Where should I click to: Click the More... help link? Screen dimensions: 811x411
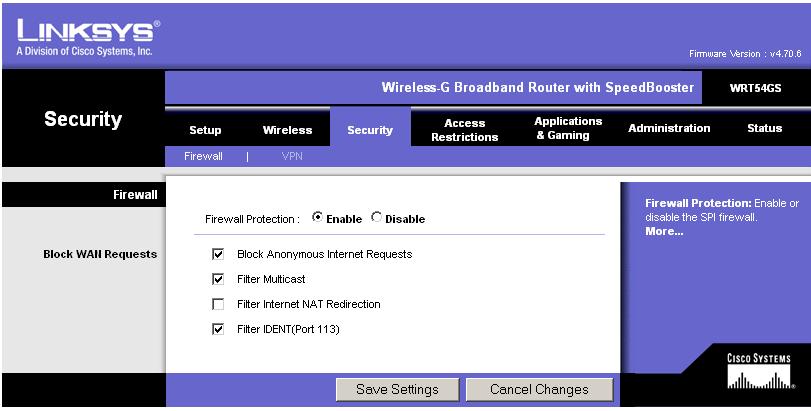pos(664,232)
